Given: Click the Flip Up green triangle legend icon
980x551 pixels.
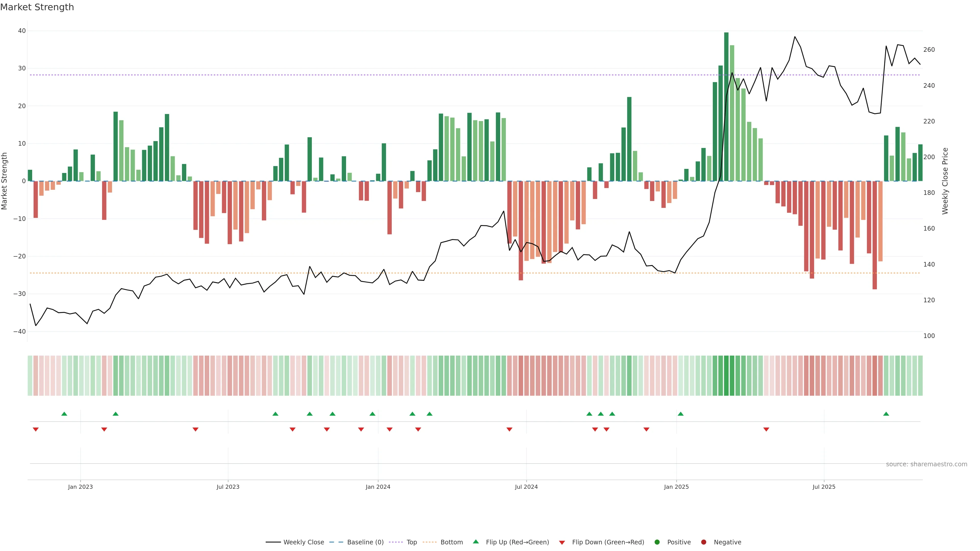Looking at the screenshot, I should pos(475,542).
